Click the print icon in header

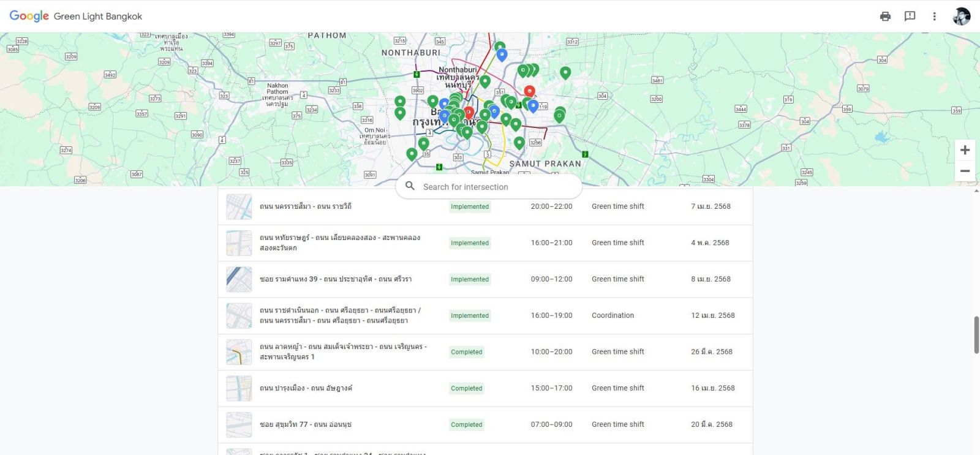[885, 17]
